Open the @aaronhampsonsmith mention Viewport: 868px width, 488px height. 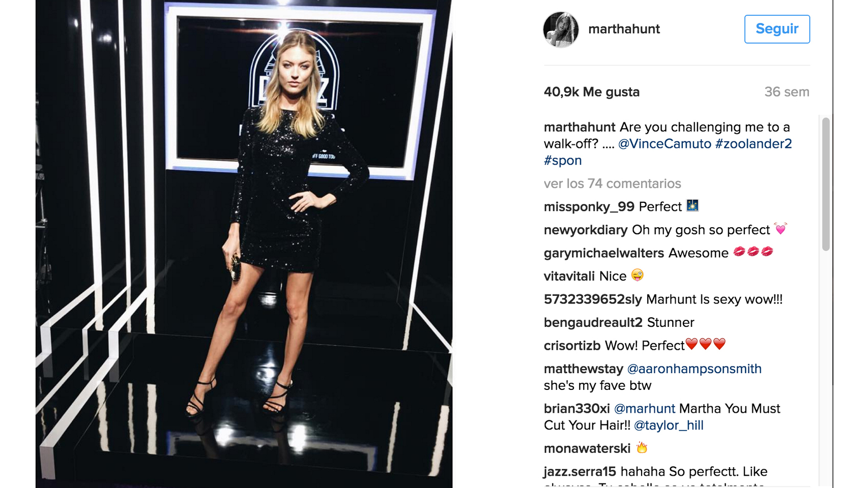tap(694, 369)
